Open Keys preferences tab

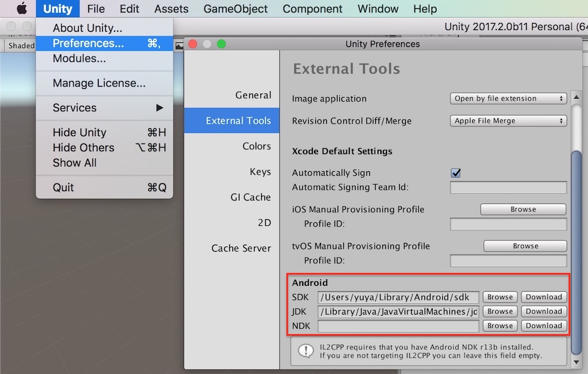coord(232,172)
